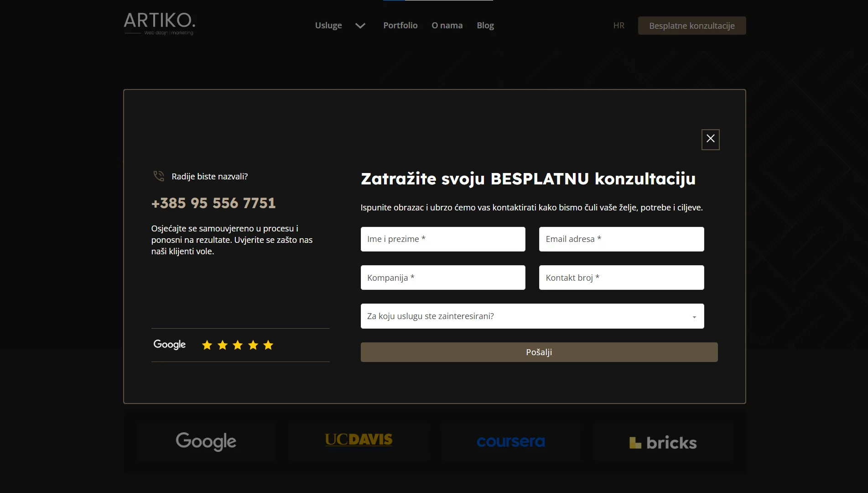Open the HR language switcher
This screenshot has width=868, height=493.
click(619, 26)
